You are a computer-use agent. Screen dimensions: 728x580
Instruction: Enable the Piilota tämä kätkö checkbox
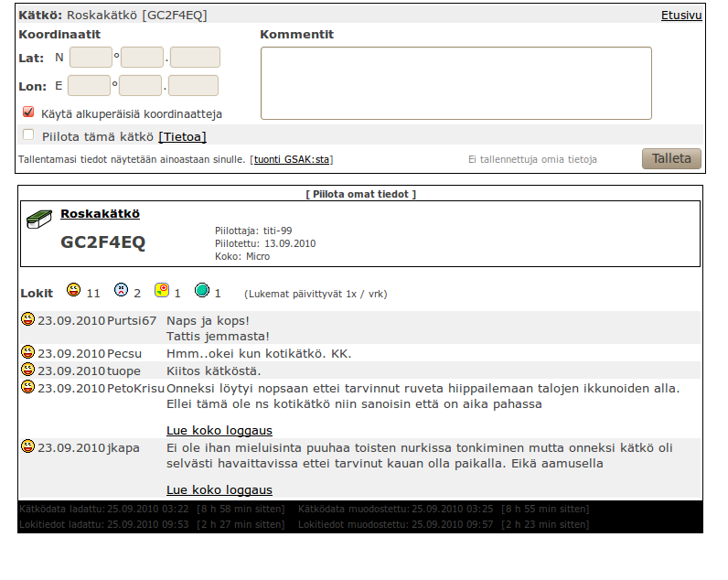[28, 135]
